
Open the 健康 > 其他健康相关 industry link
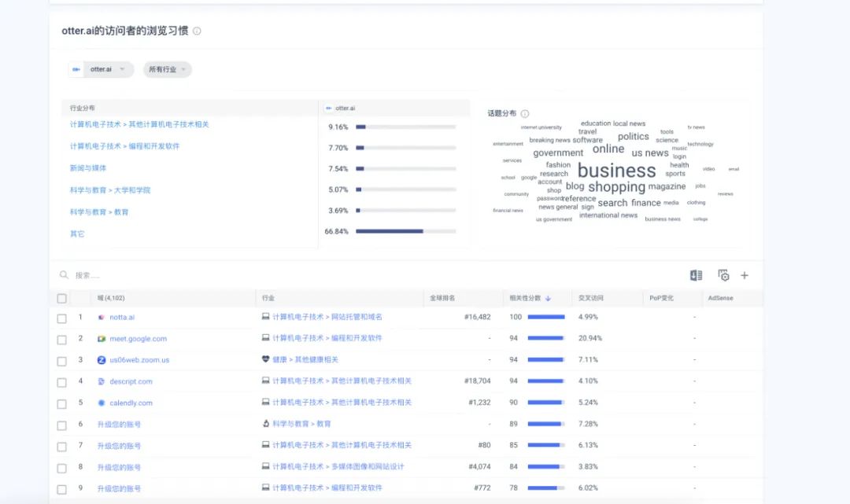pyautogui.click(x=305, y=359)
